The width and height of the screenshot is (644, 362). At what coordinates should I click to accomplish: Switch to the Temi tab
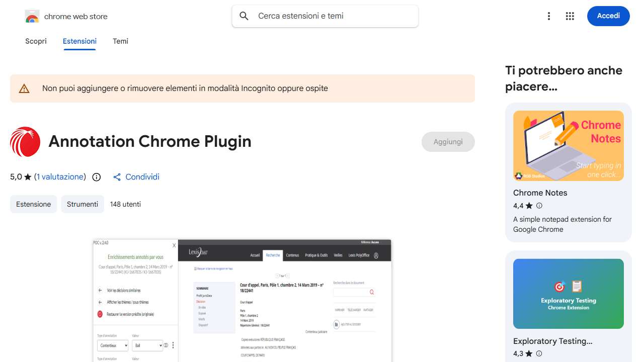[x=120, y=41]
